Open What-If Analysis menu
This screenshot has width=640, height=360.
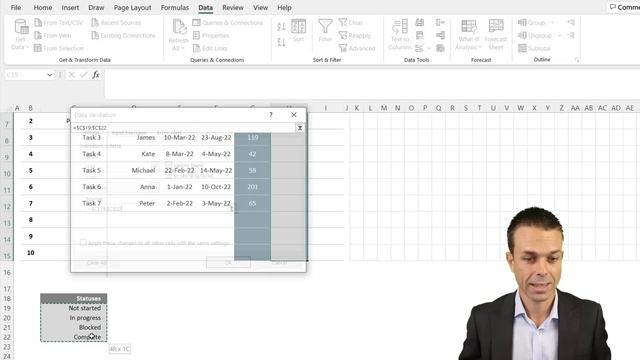click(469, 35)
